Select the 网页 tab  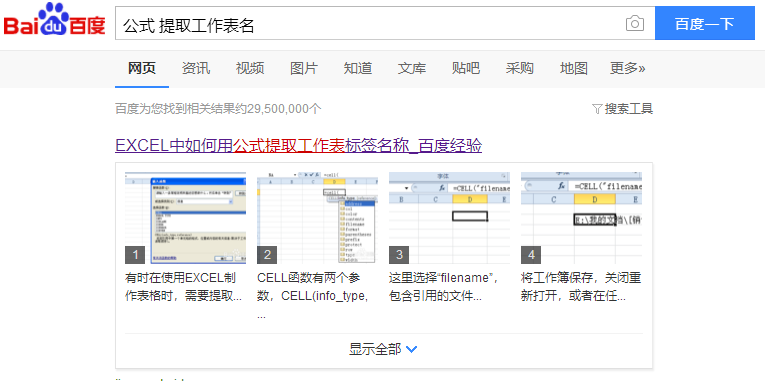[x=142, y=68]
